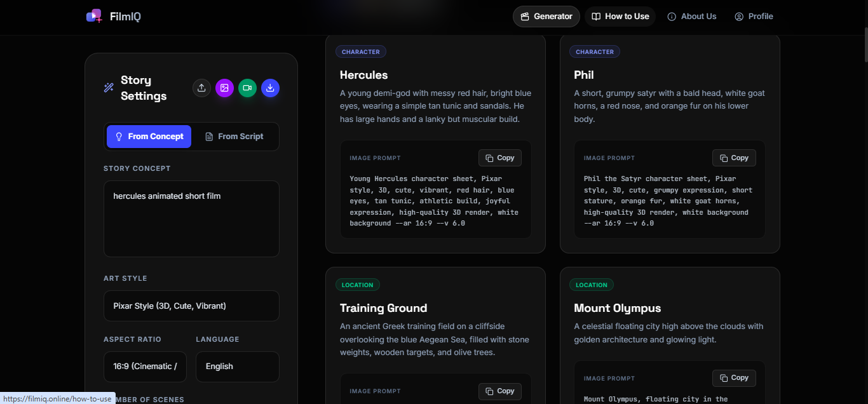Click the Training Ground location description
The image size is (868, 404).
(435, 339)
